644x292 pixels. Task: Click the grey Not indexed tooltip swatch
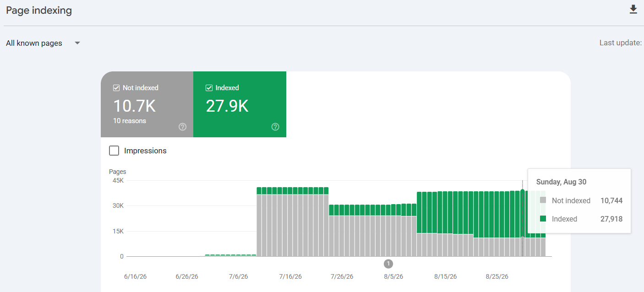[x=543, y=200]
